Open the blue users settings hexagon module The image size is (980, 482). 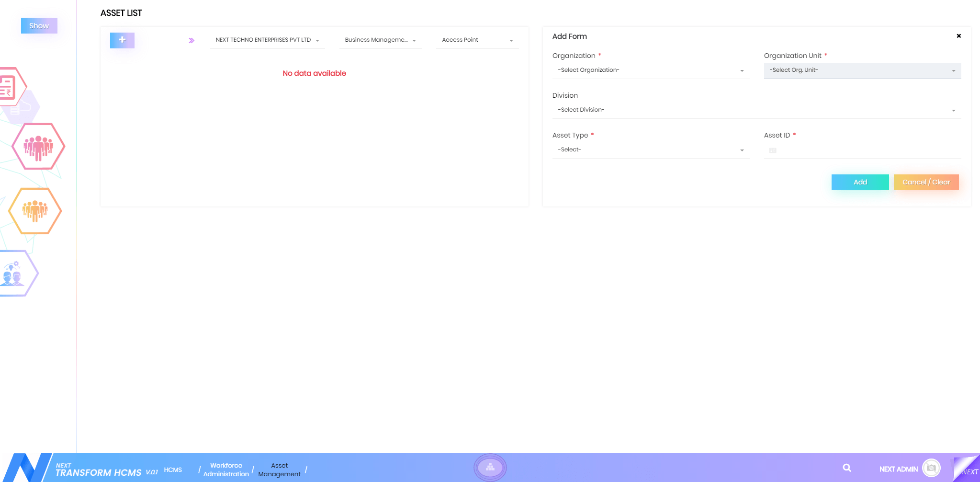[x=14, y=274]
